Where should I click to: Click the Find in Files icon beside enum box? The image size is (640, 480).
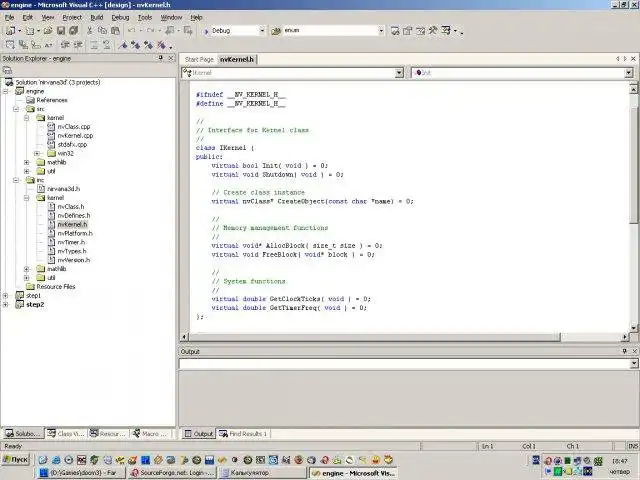pos(276,31)
